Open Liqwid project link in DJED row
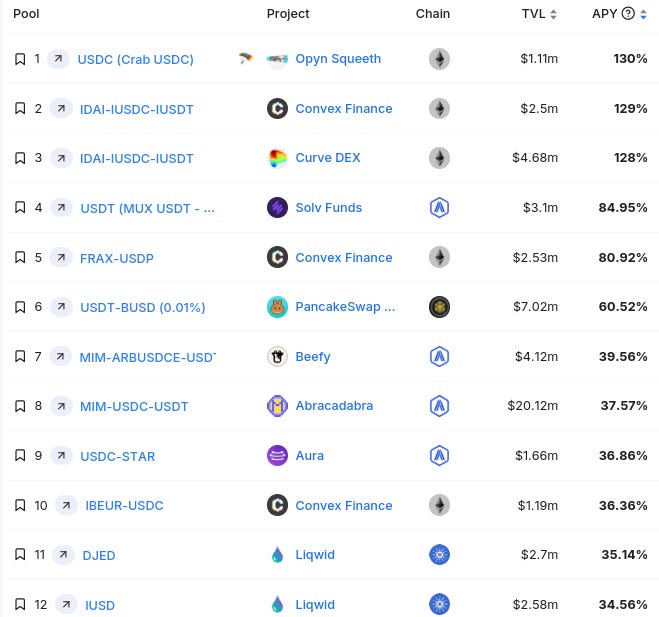Screen dimensions: 659x617 click(315, 555)
